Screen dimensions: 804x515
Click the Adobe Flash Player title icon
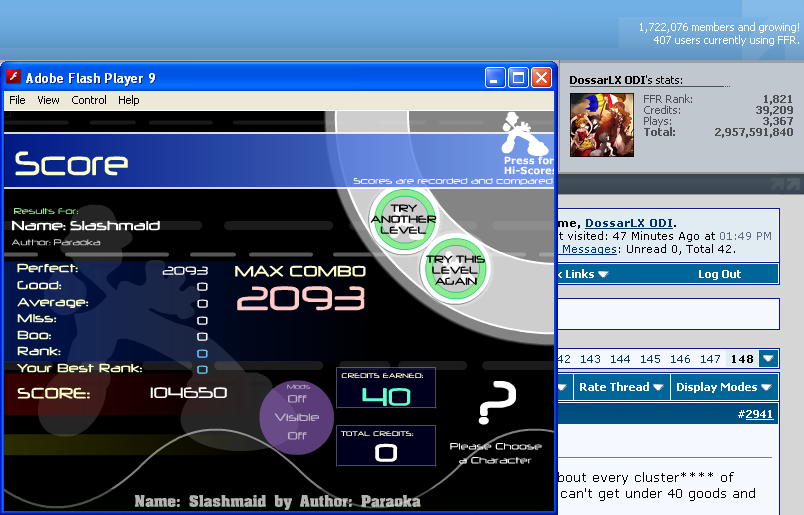click(x=14, y=78)
